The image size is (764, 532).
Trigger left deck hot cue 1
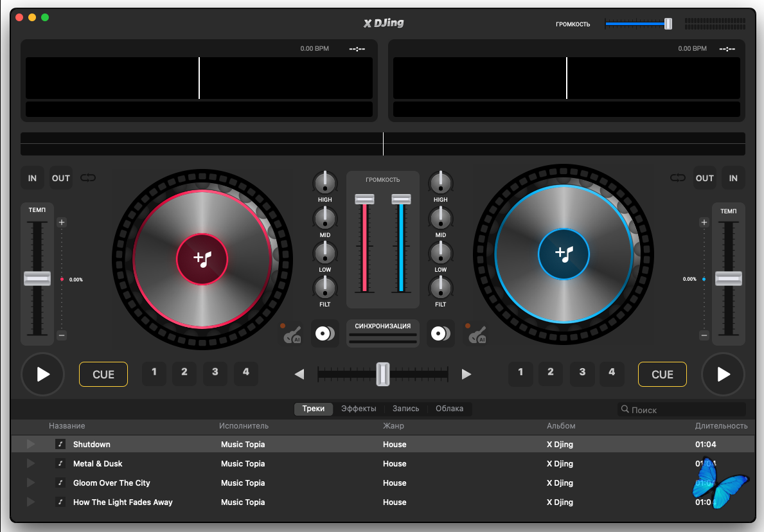[x=154, y=373]
